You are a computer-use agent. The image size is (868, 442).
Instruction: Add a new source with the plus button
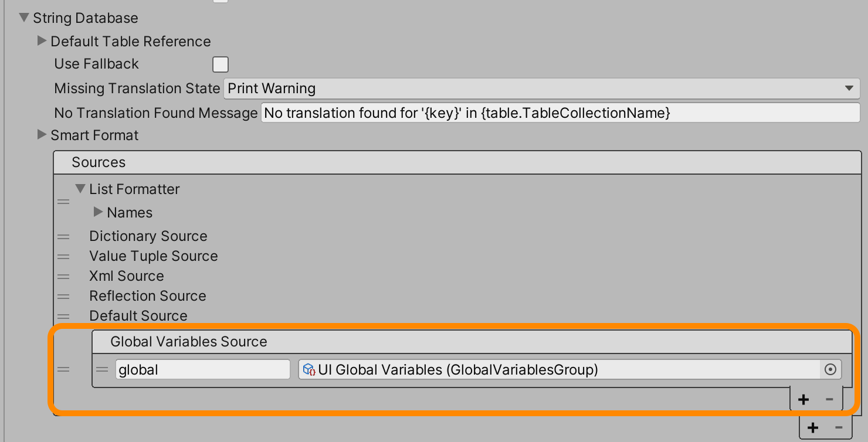pyautogui.click(x=814, y=427)
